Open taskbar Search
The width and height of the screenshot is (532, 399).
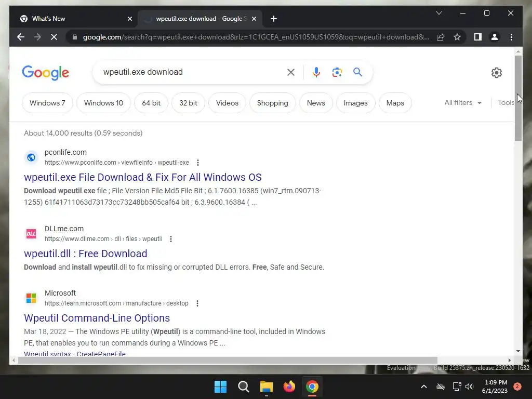click(x=243, y=387)
